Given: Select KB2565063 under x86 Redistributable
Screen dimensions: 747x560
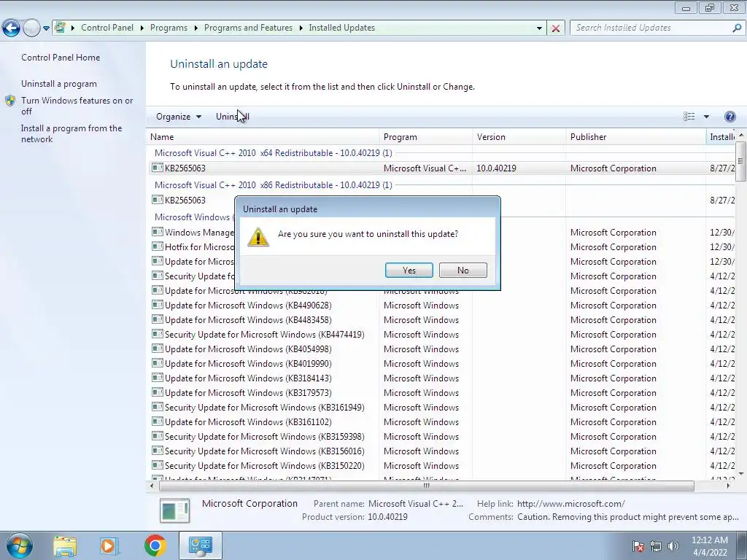Looking at the screenshot, I should (x=185, y=200).
